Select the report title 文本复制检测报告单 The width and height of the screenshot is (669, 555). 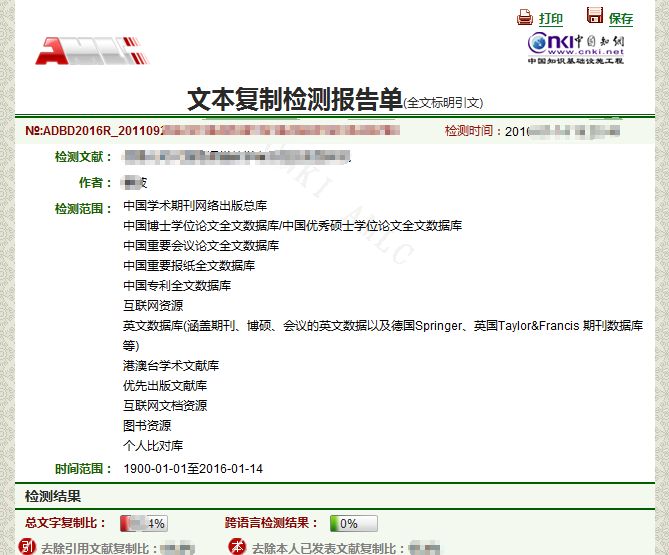(x=295, y=99)
